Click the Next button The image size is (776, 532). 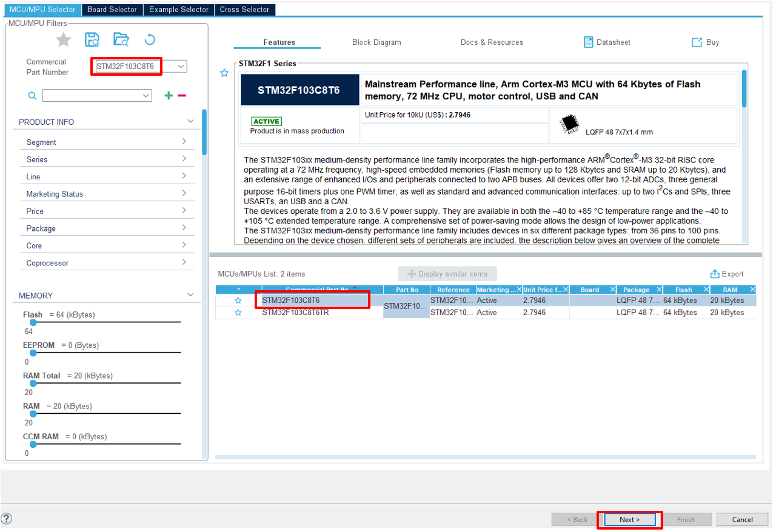[629, 519]
